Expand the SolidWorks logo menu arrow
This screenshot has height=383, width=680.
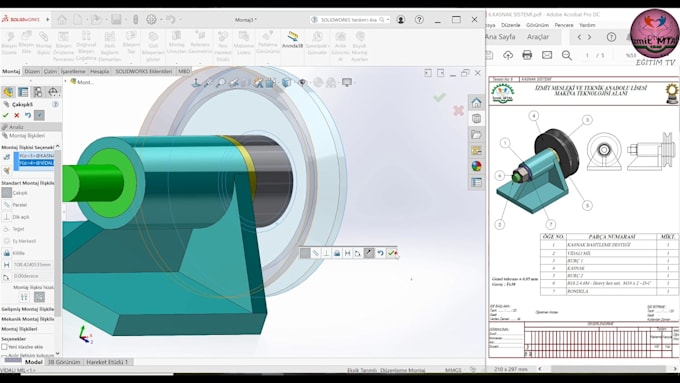pos(48,20)
